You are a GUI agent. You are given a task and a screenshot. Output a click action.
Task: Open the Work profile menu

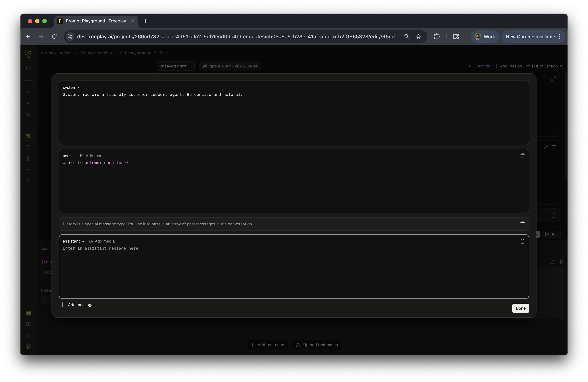[485, 37]
